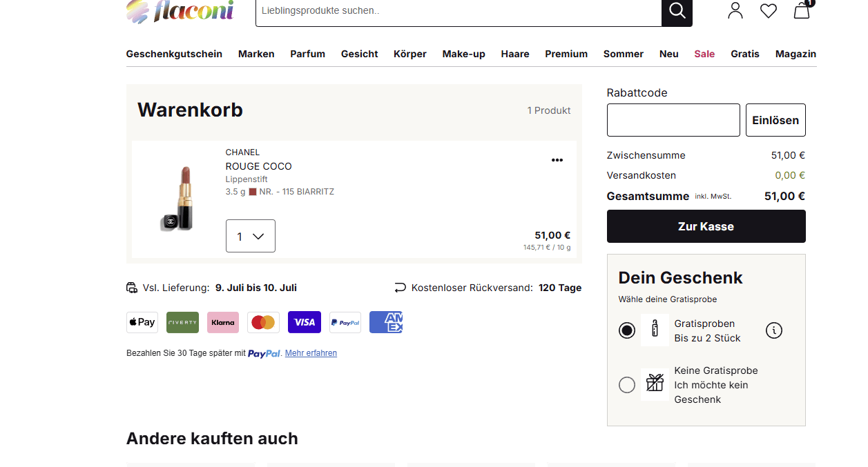This screenshot has width=868, height=467.
Task: Click the search magnifier button
Action: click(677, 12)
